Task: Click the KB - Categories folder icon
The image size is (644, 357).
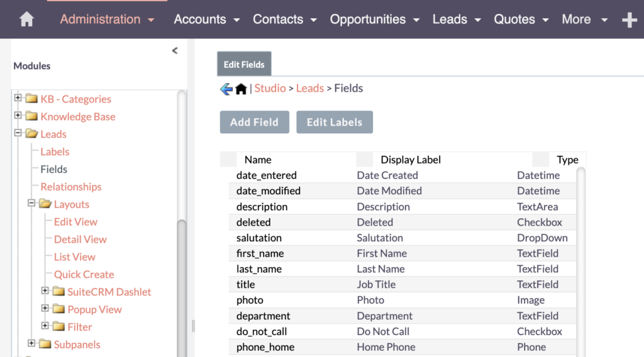Action: (x=31, y=99)
